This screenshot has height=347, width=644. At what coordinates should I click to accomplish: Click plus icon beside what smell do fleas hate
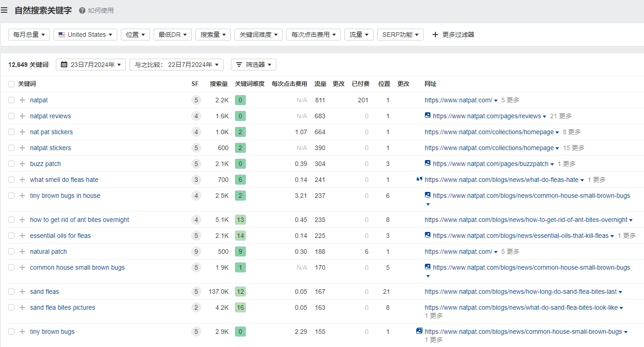tap(22, 180)
